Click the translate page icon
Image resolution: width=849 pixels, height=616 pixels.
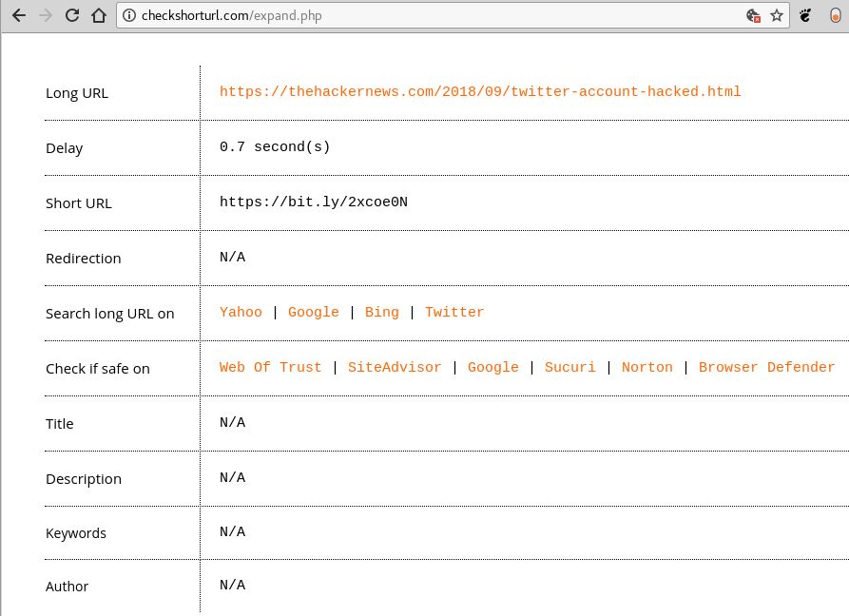(x=753, y=15)
